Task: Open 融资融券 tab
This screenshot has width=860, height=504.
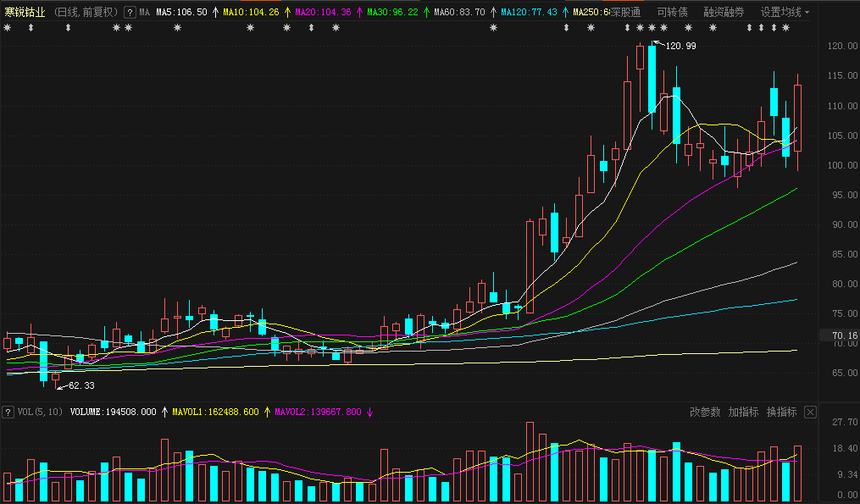Action: point(724,12)
